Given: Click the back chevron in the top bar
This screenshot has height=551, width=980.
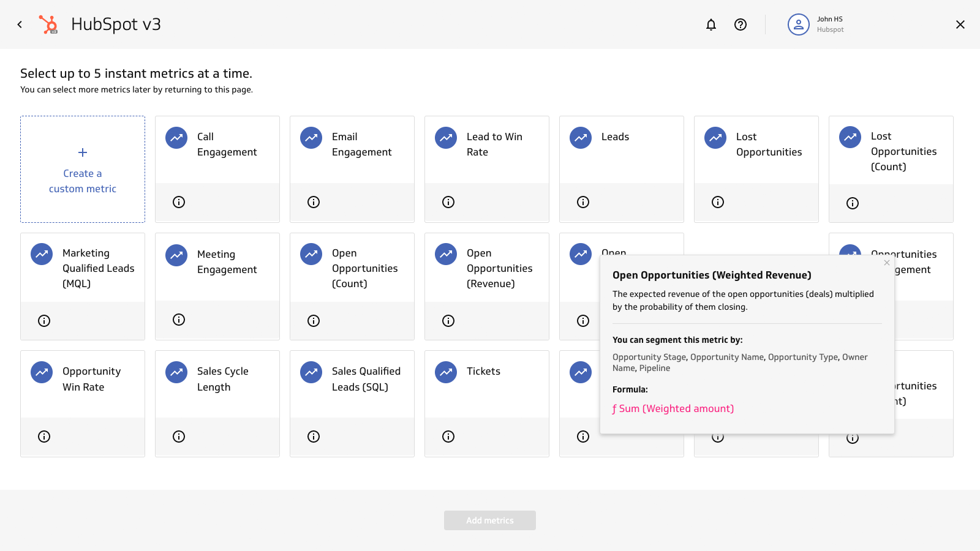Looking at the screenshot, I should coord(20,24).
